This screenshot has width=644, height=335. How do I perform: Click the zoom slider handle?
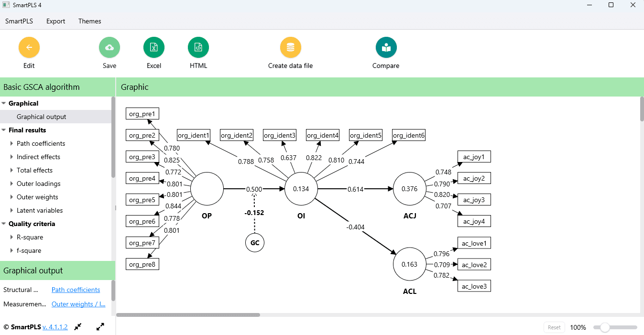[605, 327]
